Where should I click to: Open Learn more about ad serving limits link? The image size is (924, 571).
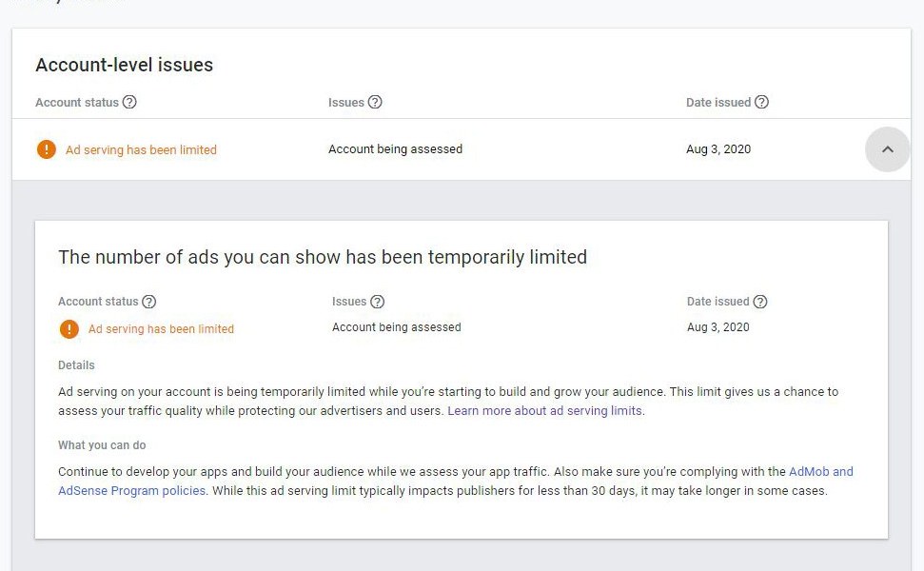click(x=544, y=411)
